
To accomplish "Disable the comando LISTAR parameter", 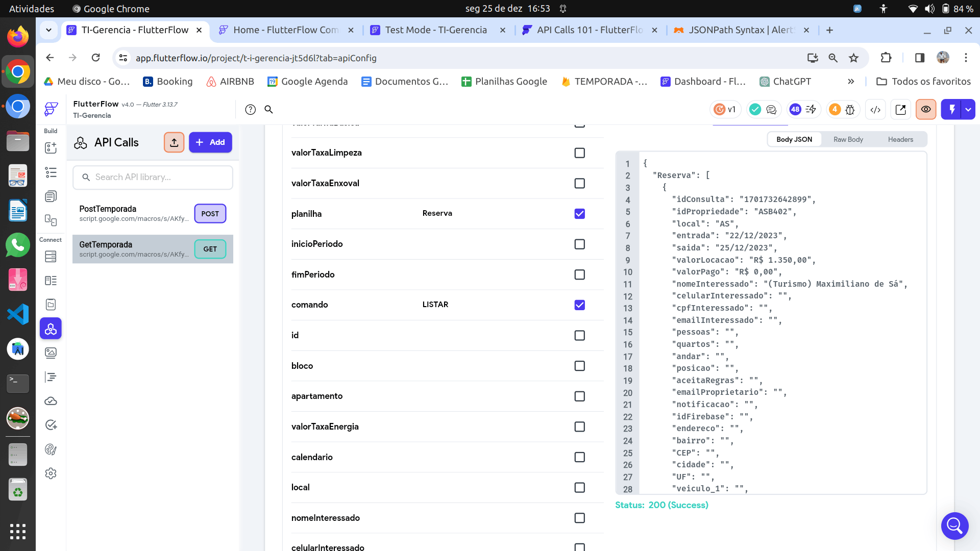I will click(579, 305).
